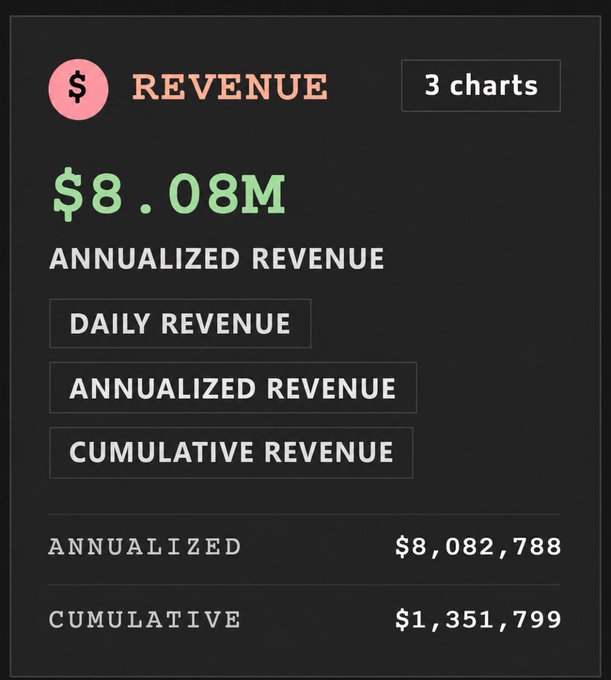
Task: Click the ANNUALIZED row label
Action: [x=144, y=546]
